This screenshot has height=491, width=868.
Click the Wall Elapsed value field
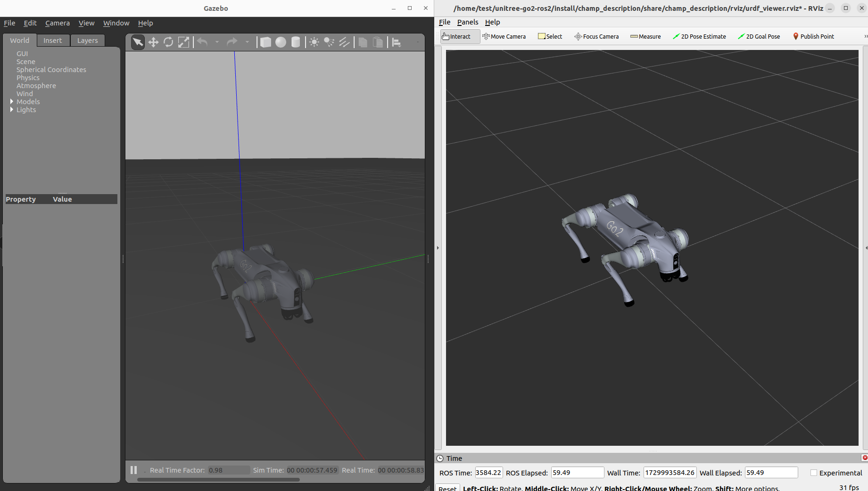coord(771,473)
